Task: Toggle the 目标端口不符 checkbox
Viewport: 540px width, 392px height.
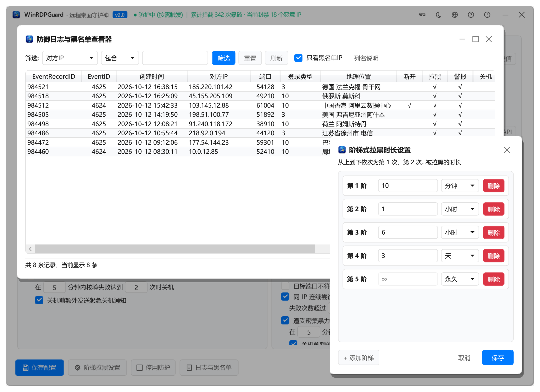Action: point(285,286)
